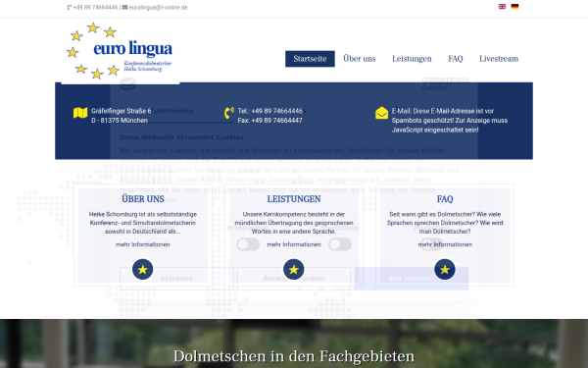Click mehr Informationen under FAQ
This screenshot has width=588, height=368.
click(445, 244)
